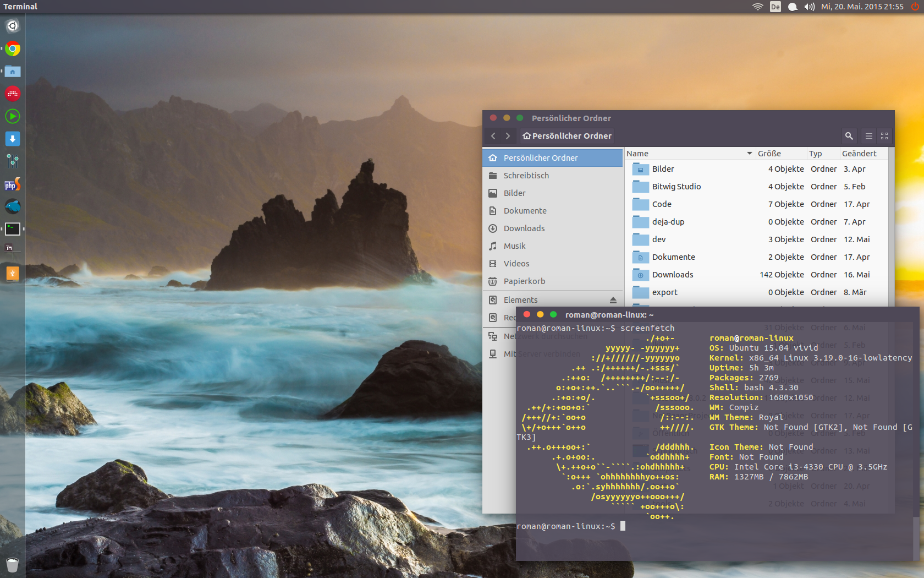Select the dev folder icon
This screenshot has width=924, height=578.
[640, 239]
